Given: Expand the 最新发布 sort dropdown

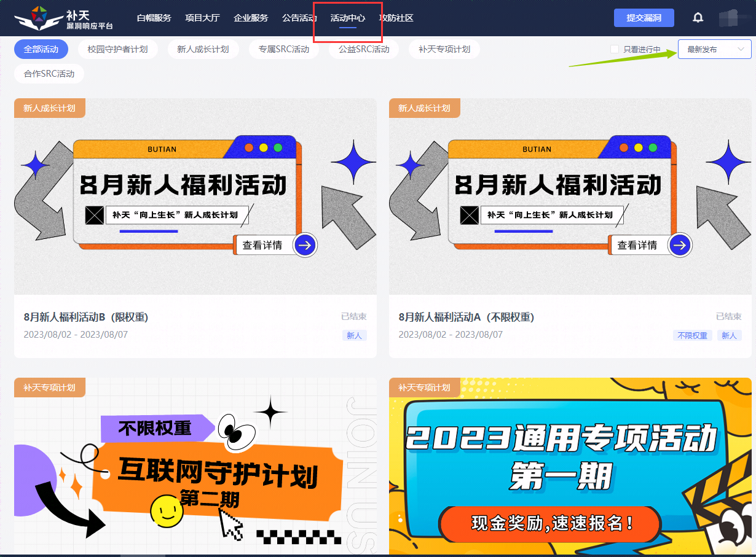Looking at the screenshot, I should 714,49.
